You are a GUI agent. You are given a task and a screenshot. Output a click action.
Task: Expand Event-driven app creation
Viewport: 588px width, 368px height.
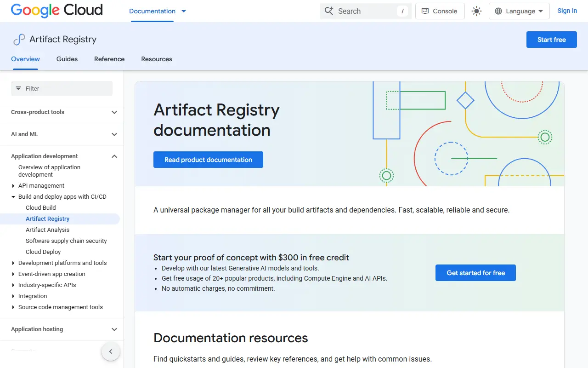pyautogui.click(x=13, y=274)
